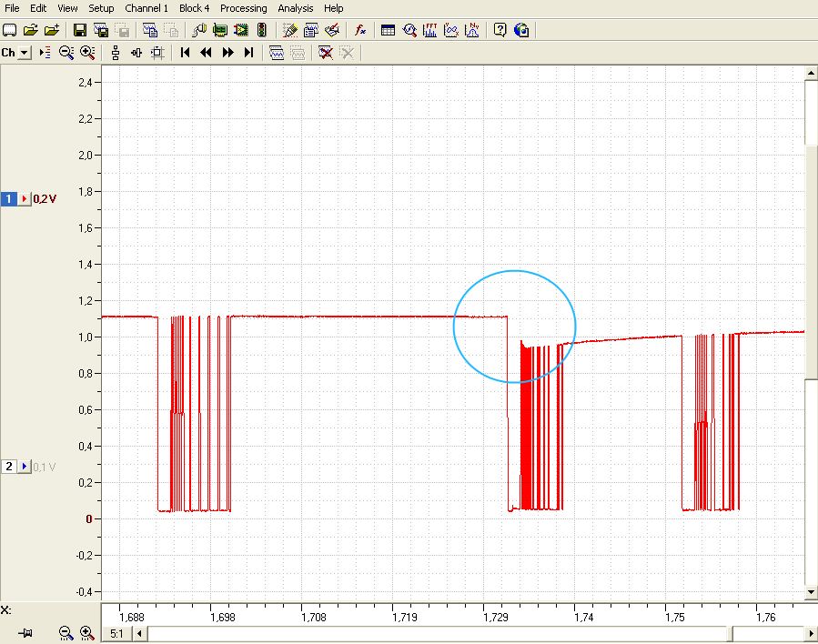Click the blue arrow next to channel 2

24,467
